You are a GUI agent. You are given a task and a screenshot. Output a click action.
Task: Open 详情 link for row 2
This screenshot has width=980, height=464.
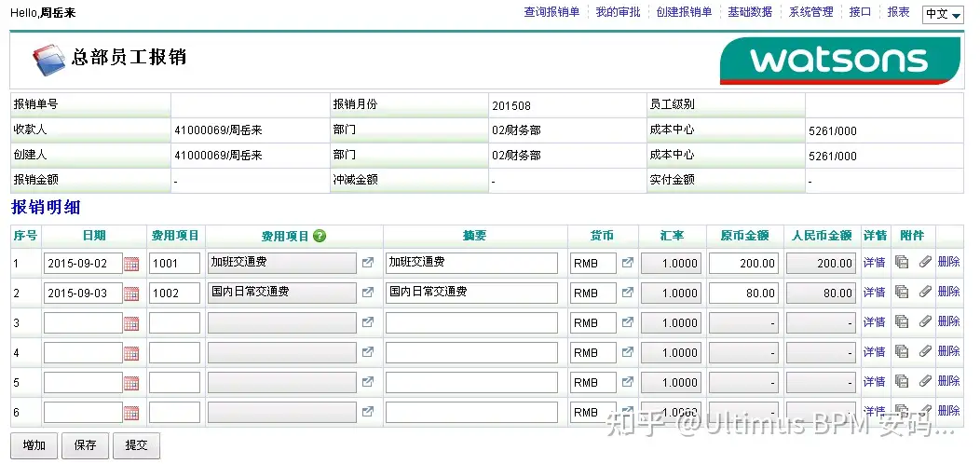click(875, 292)
